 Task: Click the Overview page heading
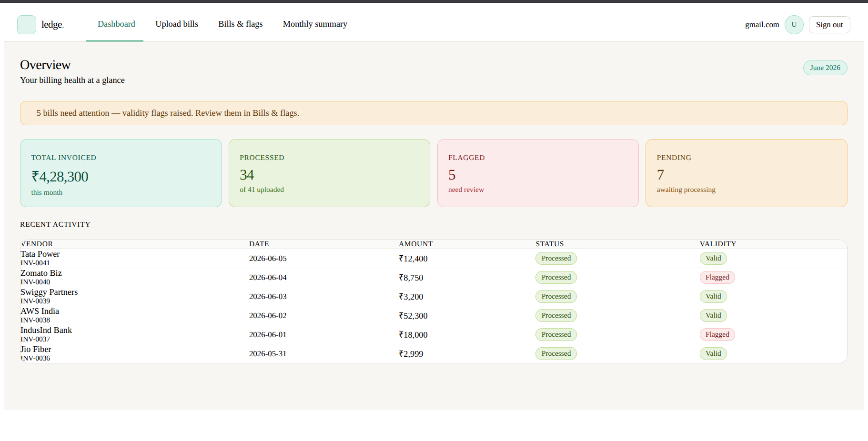tap(45, 65)
